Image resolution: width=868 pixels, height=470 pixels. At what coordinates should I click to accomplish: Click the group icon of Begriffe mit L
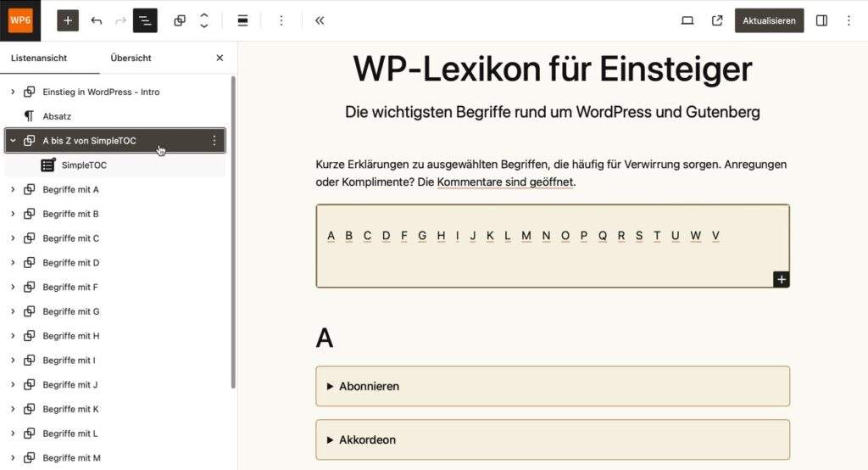click(30, 434)
